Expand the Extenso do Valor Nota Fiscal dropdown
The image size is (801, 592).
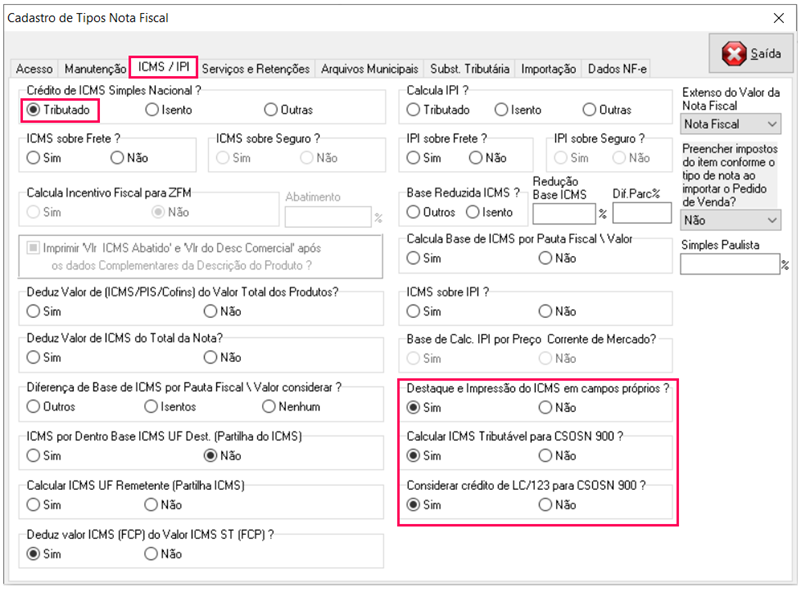tap(729, 124)
